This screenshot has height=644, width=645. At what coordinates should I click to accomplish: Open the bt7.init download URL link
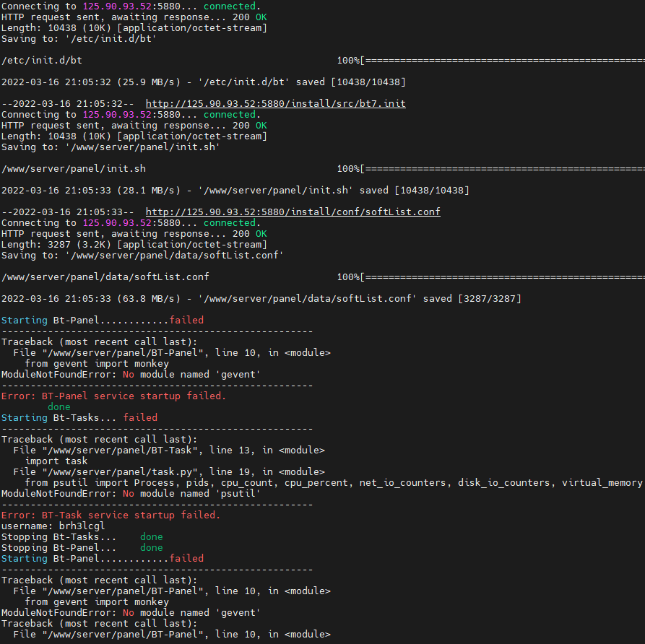276,104
